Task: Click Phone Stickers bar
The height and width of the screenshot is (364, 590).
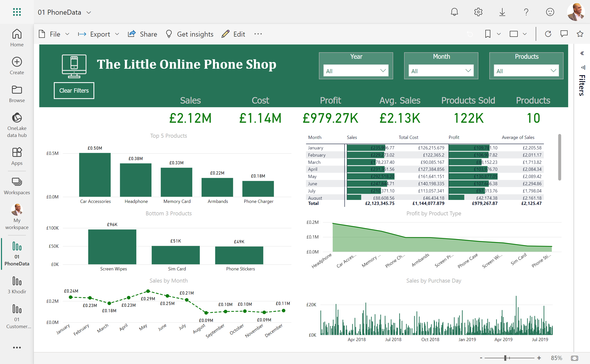Action: pos(239,255)
